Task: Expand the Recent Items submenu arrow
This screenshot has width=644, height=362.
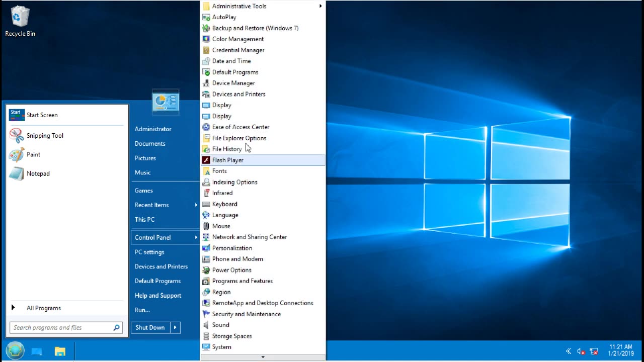Action: (196, 205)
